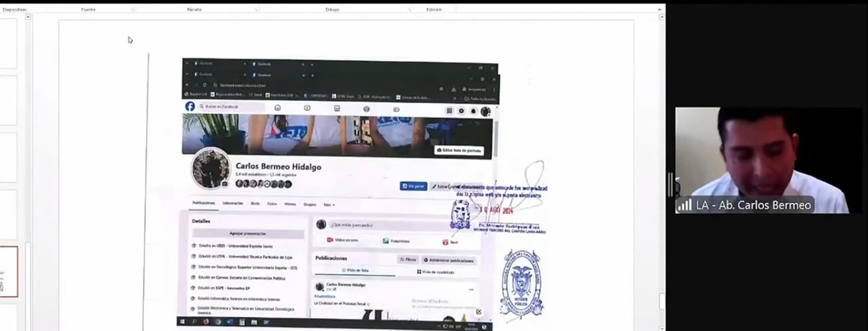Click the blue Mis panel button
The height and width of the screenshot is (331, 868).
tap(413, 186)
